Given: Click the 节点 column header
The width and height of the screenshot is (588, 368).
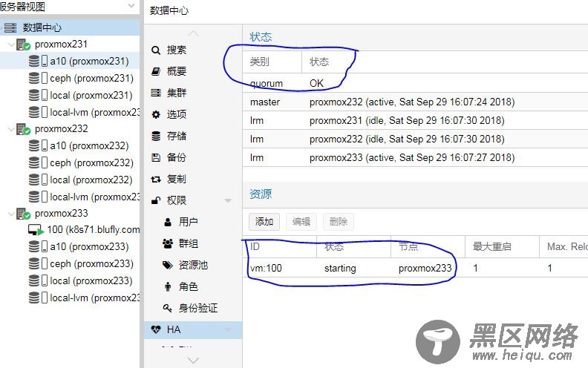Looking at the screenshot, I should click(x=428, y=247).
